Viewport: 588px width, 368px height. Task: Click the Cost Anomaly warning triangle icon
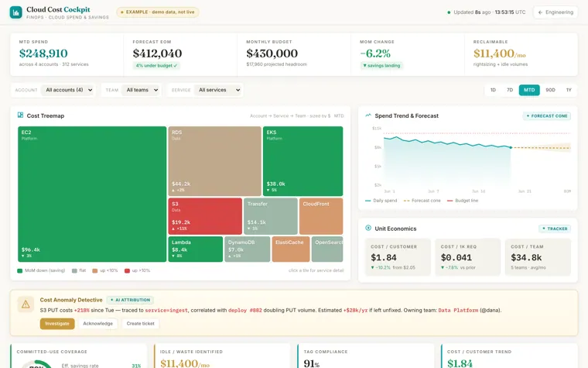pyautogui.click(x=26, y=304)
